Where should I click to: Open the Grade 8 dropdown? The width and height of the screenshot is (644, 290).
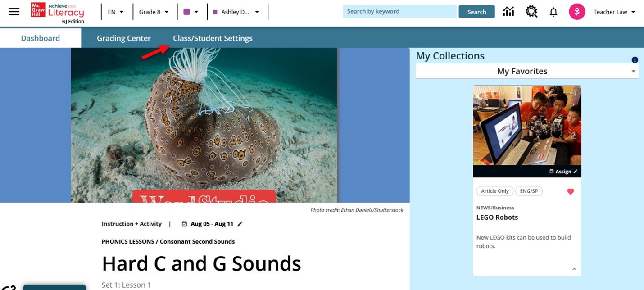pyautogui.click(x=154, y=12)
